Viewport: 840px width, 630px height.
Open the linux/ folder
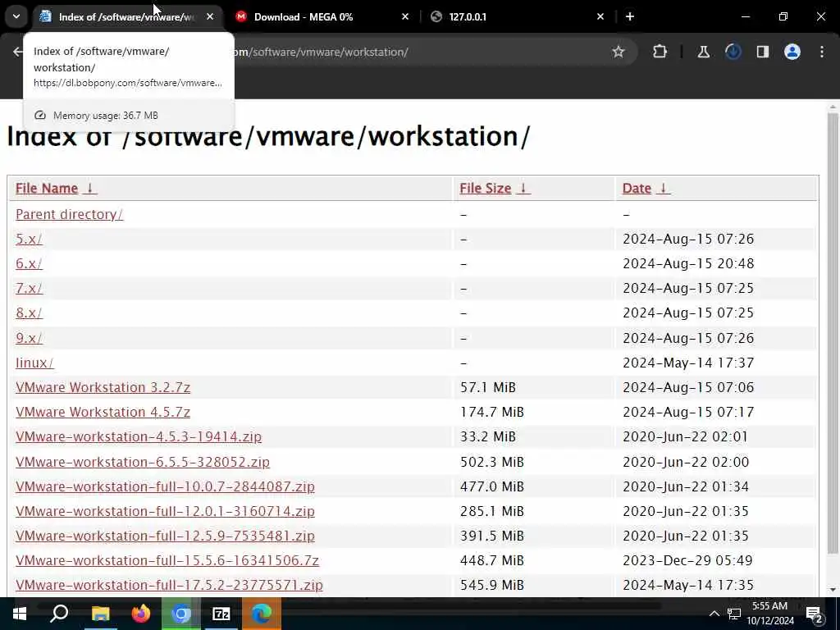tap(34, 363)
